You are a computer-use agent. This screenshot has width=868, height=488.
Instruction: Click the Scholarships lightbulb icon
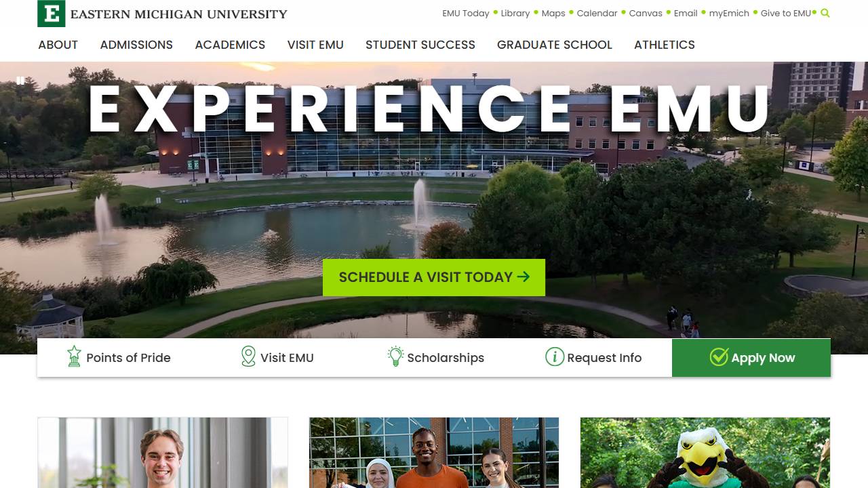pyautogui.click(x=395, y=357)
